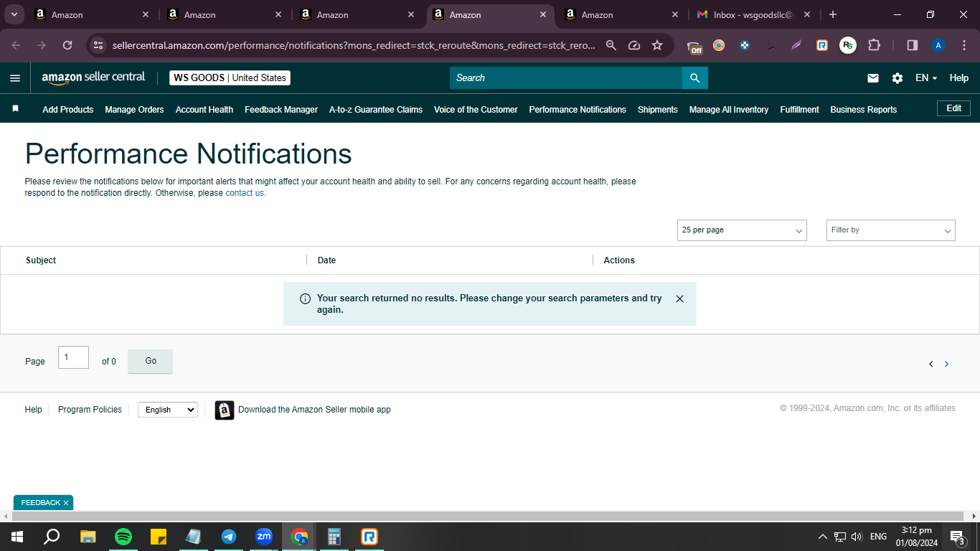Open Manage All Inventory menu item

coord(729,110)
